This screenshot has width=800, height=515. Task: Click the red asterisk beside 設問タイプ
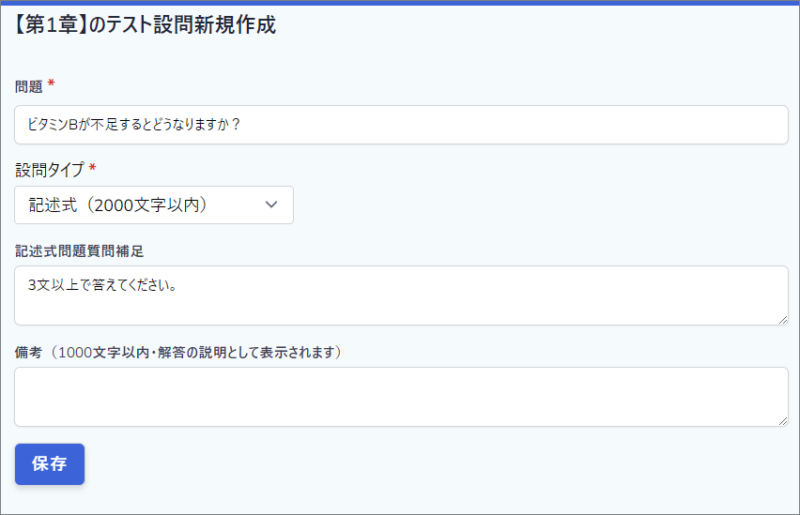coord(92,167)
